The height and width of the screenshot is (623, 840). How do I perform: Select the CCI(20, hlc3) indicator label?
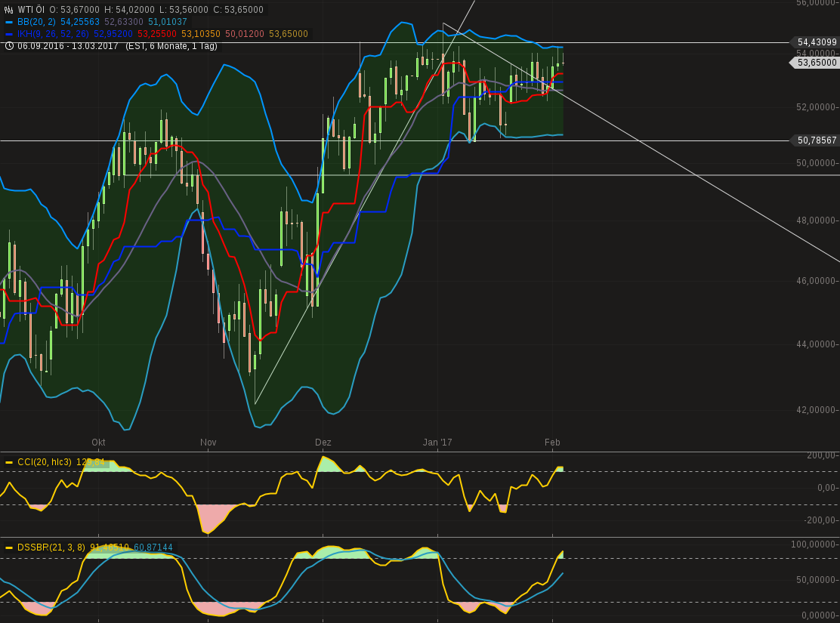click(x=45, y=462)
